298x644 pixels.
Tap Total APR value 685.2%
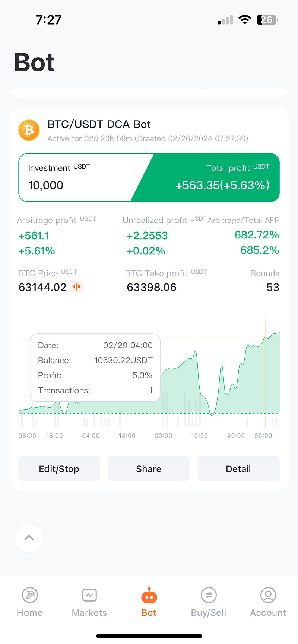pos(260,250)
